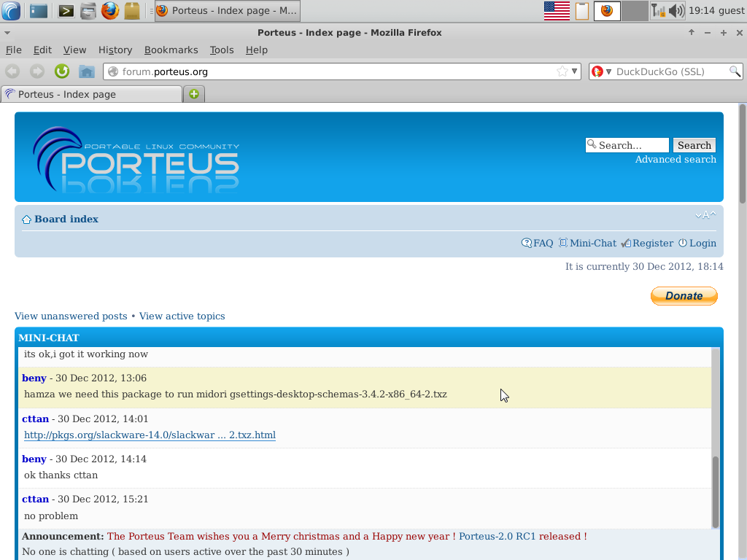This screenshot has height=560, width=747.
Task: Launch the terminal from the panel
Action: 66,10
